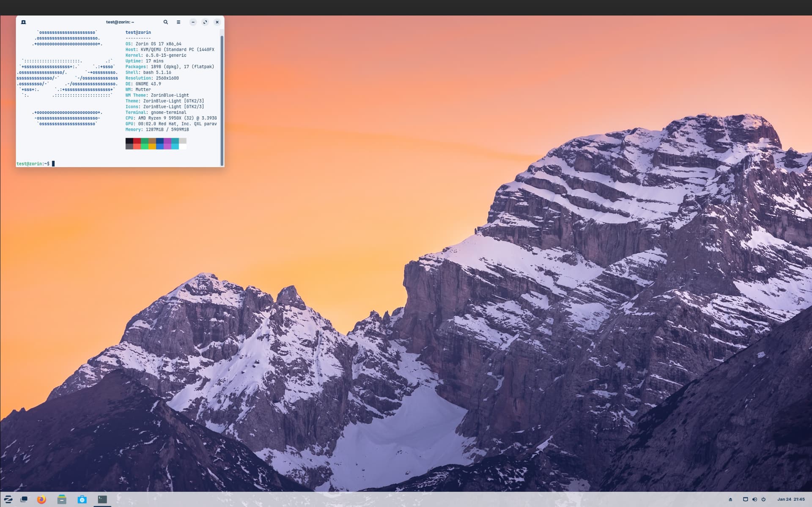Viewport: 812px width, 507px height.
Task: Open the Software store from taskbar
Action: 82,499
